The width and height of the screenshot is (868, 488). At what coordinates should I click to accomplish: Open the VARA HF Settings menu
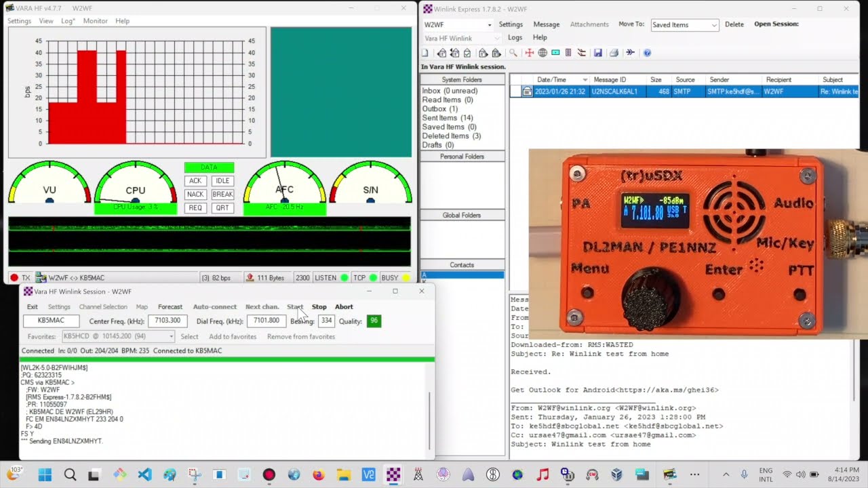(x=19, y=21)
